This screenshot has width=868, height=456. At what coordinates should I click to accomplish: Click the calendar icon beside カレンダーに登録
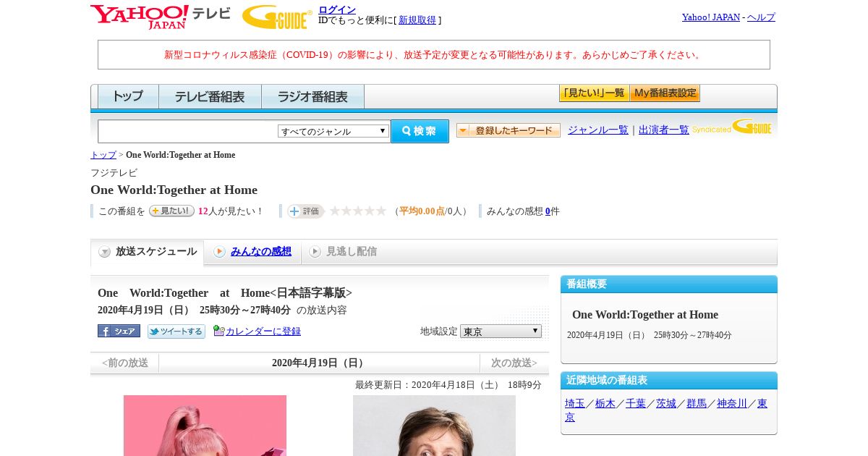[219, 331]
